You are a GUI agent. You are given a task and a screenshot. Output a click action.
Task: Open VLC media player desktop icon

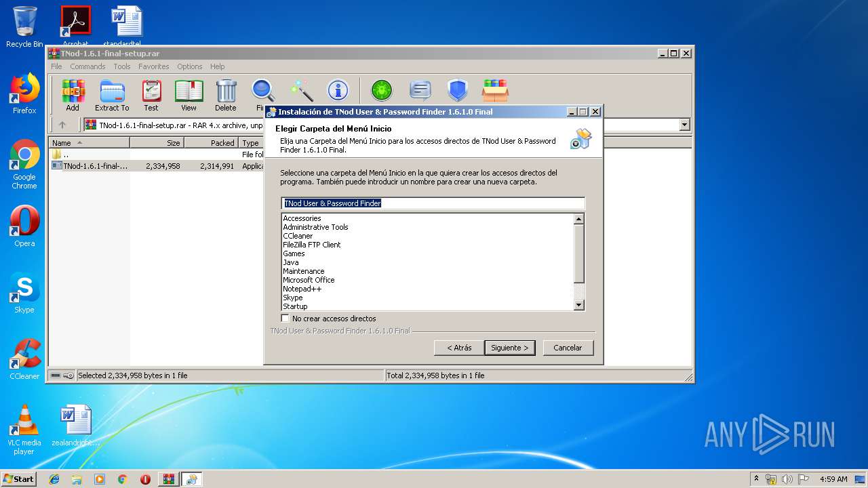point(24,430)
